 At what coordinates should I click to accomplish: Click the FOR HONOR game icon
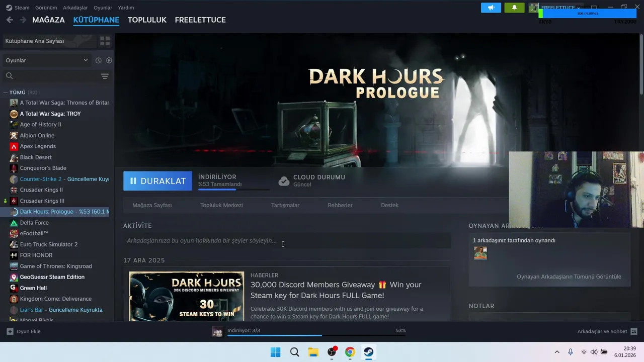pyautogui.click(x=14, y=255)
